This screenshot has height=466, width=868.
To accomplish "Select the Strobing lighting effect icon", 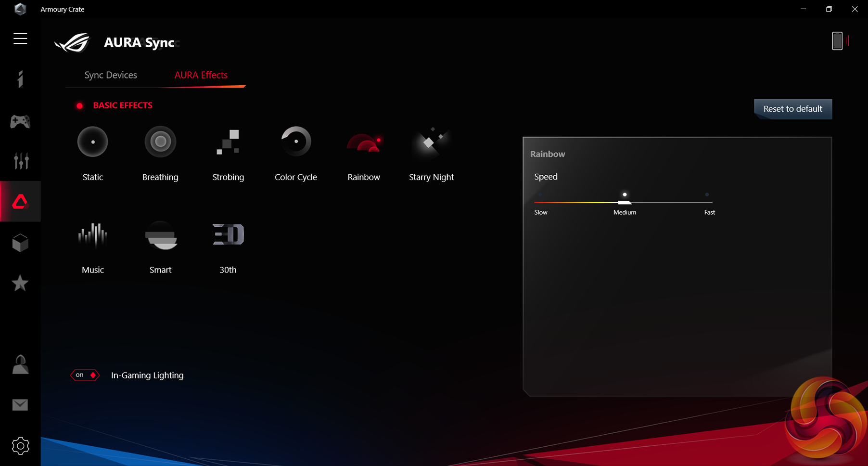I will pos(228,142).
